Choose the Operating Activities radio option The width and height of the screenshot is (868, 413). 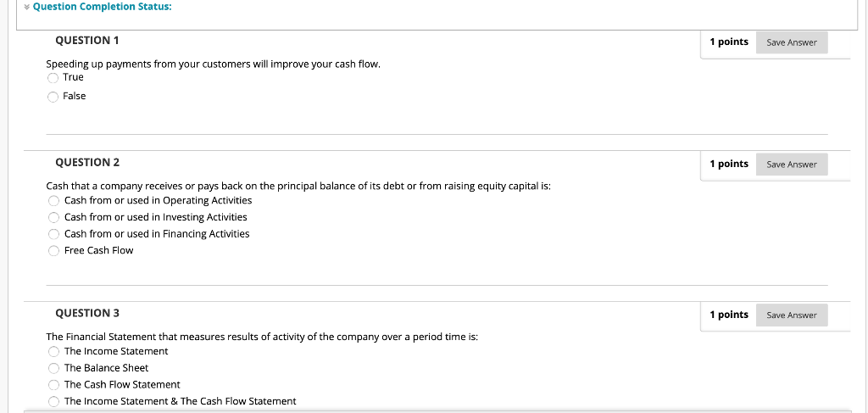click(53, 201)
